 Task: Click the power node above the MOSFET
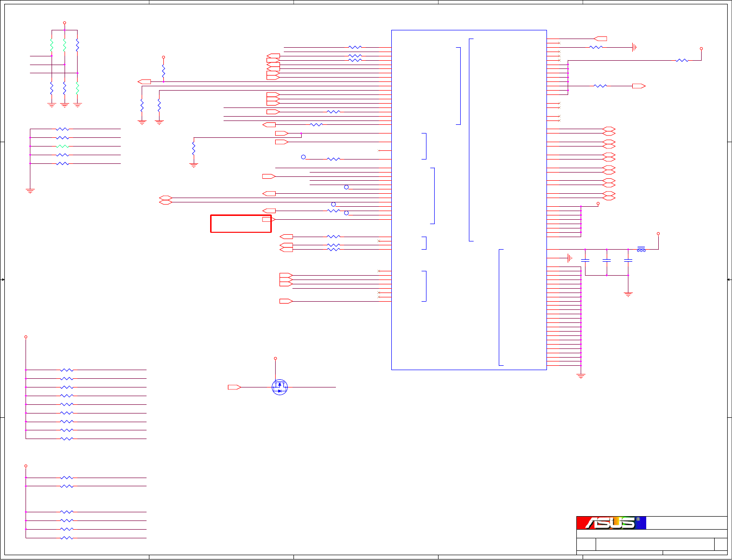[275, 358]
